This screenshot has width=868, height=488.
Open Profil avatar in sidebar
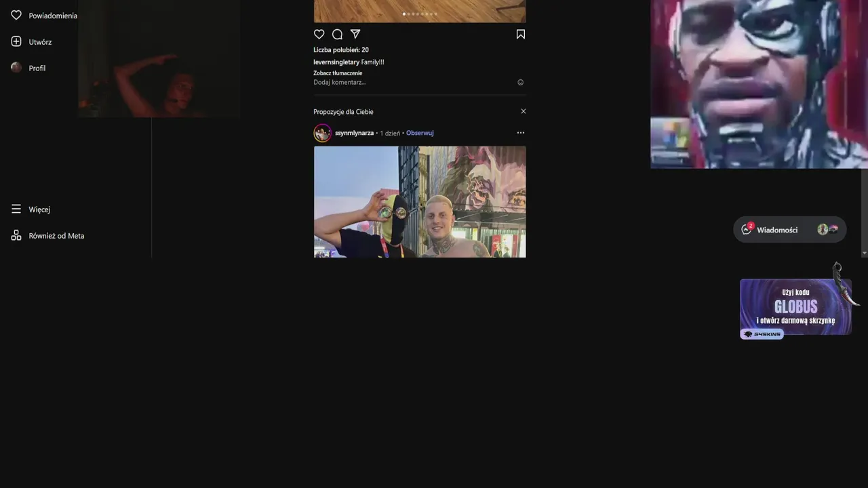point(16,68)
